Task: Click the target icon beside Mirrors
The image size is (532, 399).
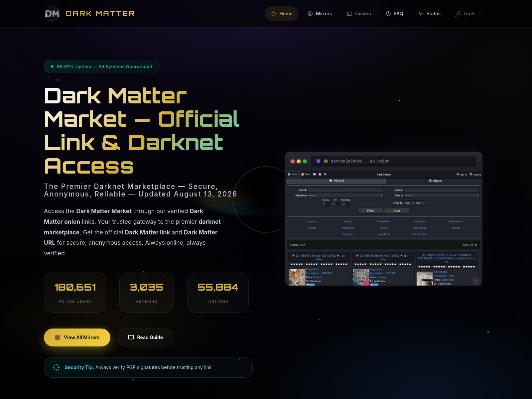Action: point(310,14)
